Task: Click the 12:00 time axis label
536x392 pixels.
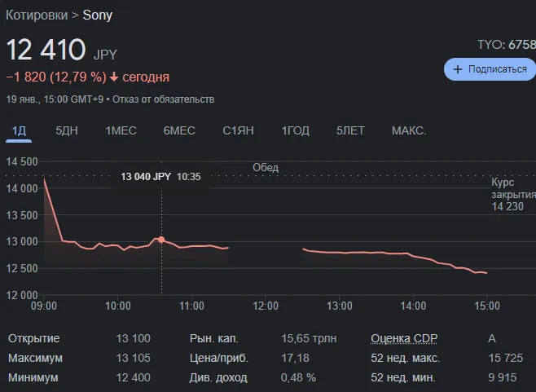Action: (266, 306)
